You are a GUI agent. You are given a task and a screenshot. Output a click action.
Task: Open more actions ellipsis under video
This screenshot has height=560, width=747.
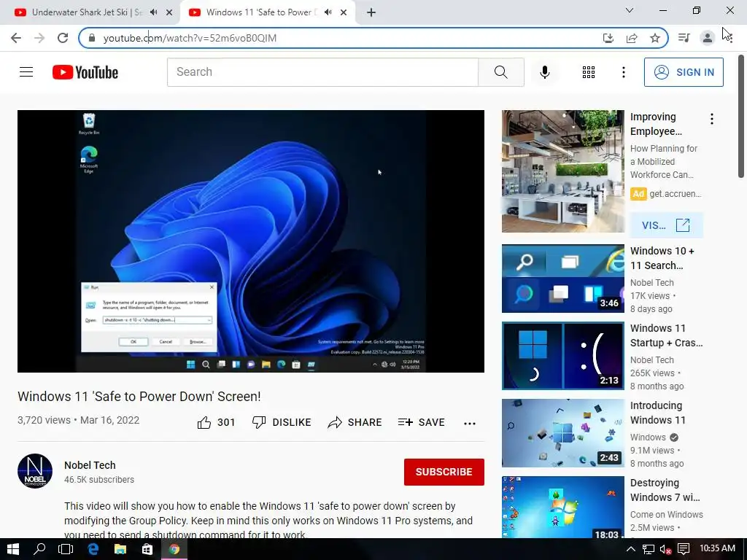(x=470, y=424)
